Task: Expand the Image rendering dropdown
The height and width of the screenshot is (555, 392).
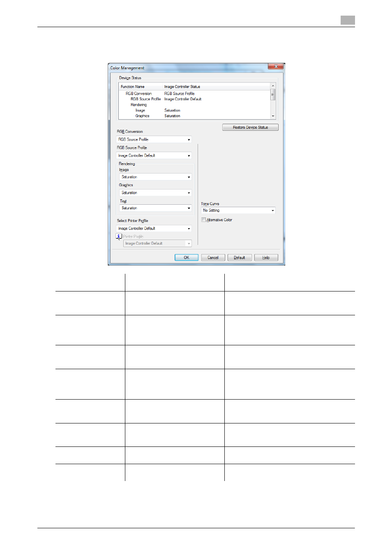Action: click(x=155, y=177)
